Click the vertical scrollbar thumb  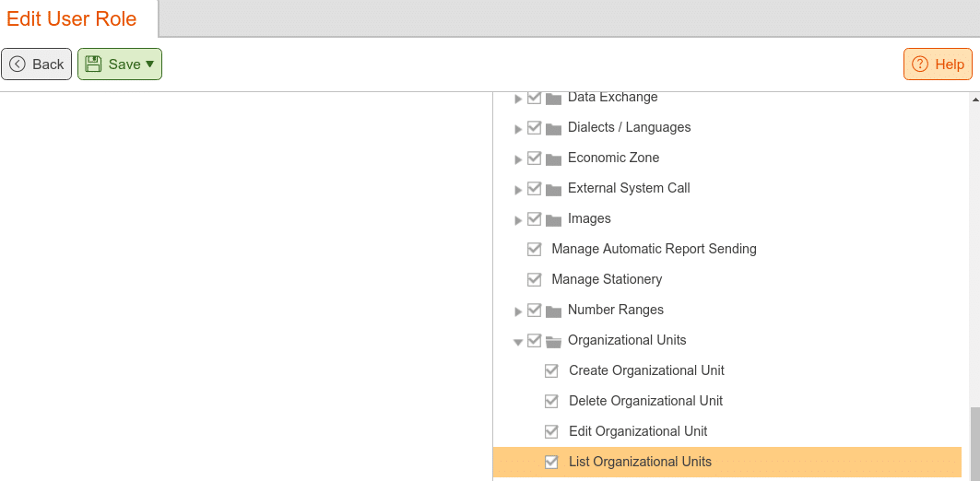(x=974, y=444)
